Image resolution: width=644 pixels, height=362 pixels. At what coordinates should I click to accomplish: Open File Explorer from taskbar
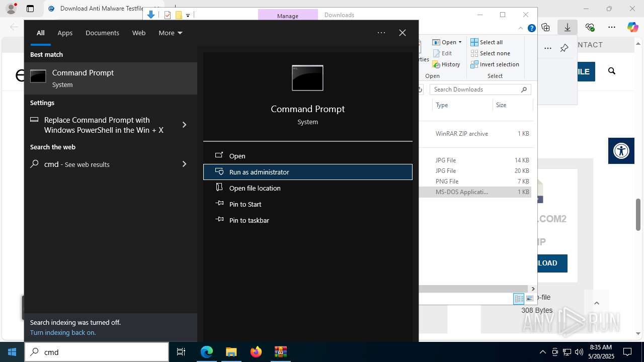point(231,352)
